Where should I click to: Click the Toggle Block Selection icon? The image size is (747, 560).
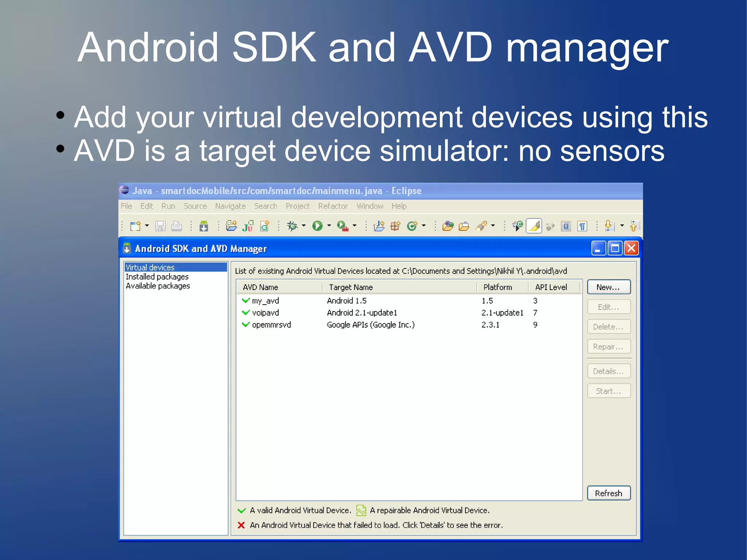coord(566,226)
